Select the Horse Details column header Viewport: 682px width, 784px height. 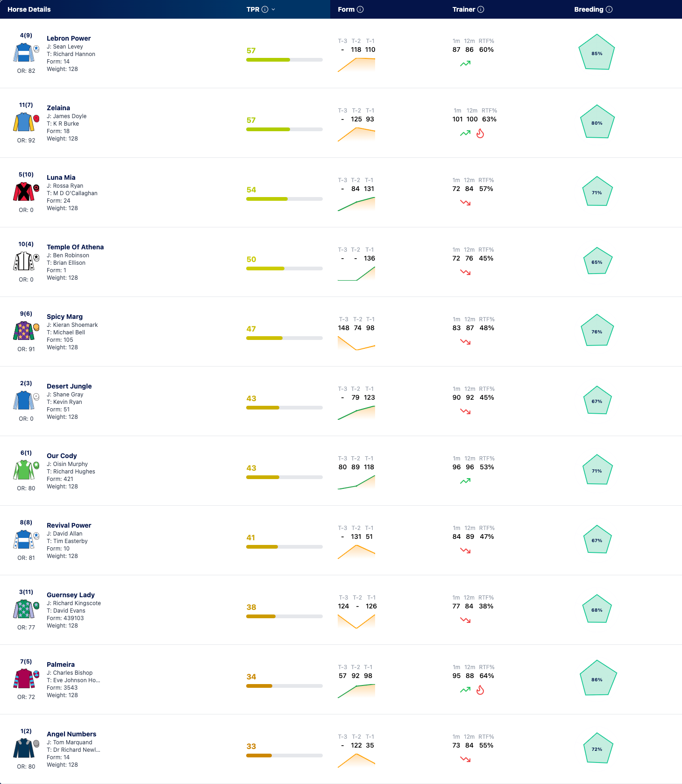(29, 9)
